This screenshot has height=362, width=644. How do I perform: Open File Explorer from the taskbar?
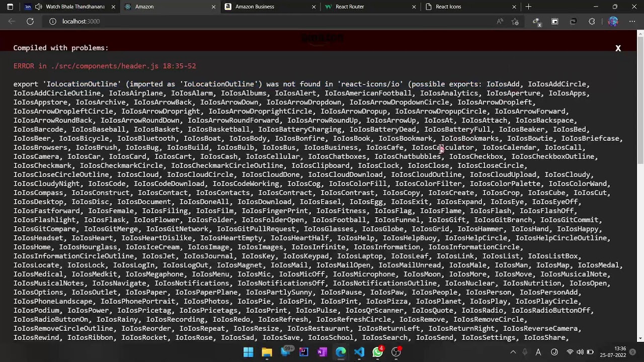point(267,352)
